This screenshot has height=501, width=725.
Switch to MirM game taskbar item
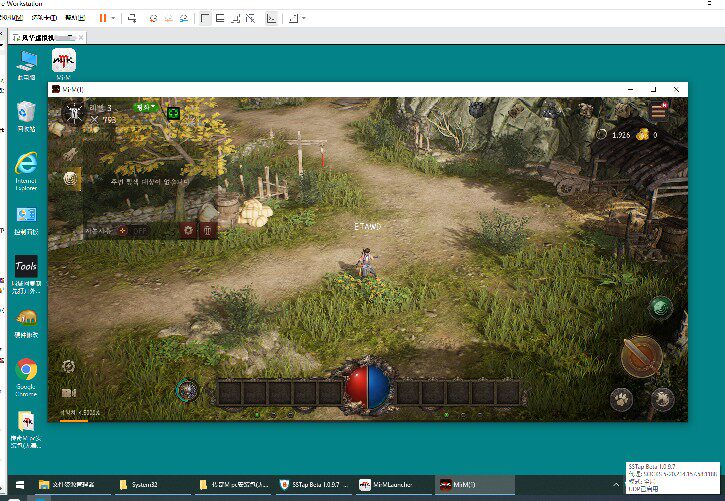pos(475,484)
